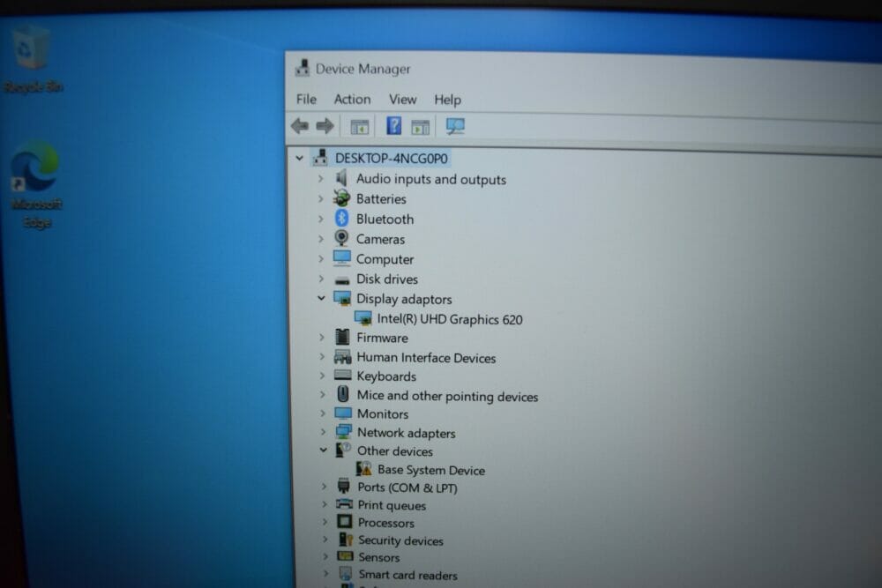Select the Disk drives label
The image size is (882, 588).
387,279
